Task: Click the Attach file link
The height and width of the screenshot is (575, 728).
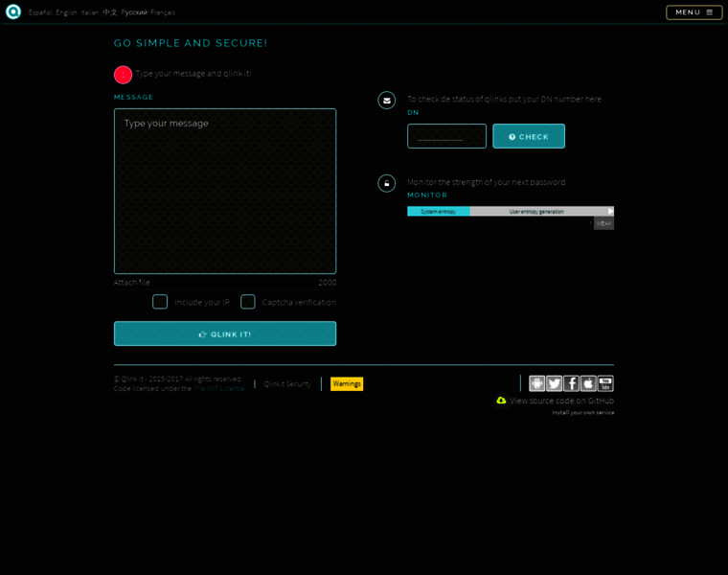Action: point(132,283)
